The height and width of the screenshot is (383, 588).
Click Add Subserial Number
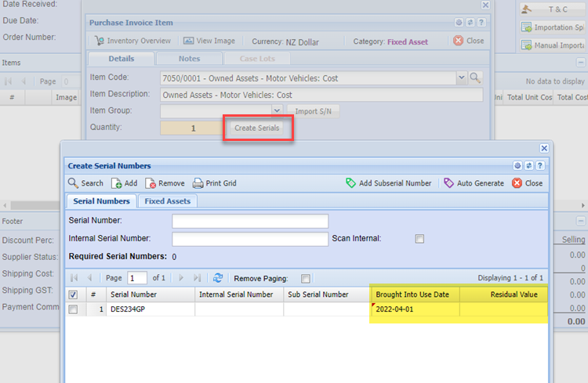388,183
